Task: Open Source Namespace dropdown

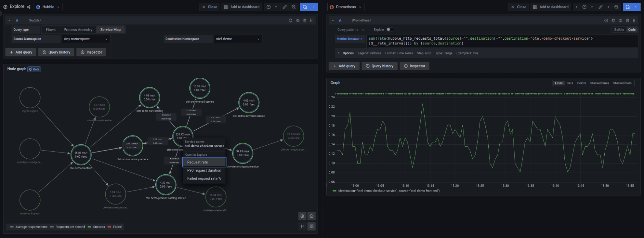Action: pos(86,39)
